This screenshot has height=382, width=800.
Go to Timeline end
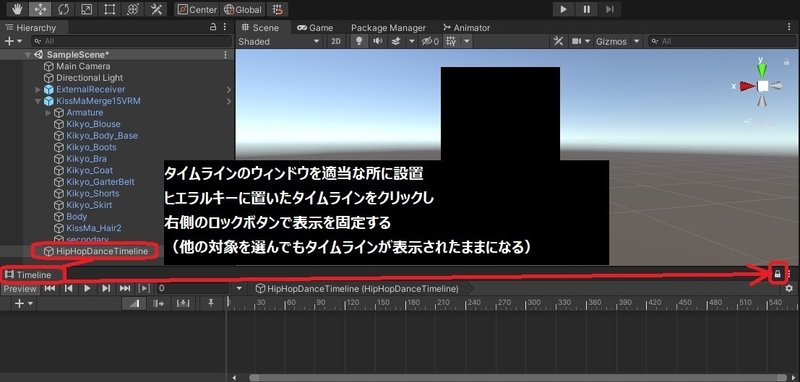point(125,289)
